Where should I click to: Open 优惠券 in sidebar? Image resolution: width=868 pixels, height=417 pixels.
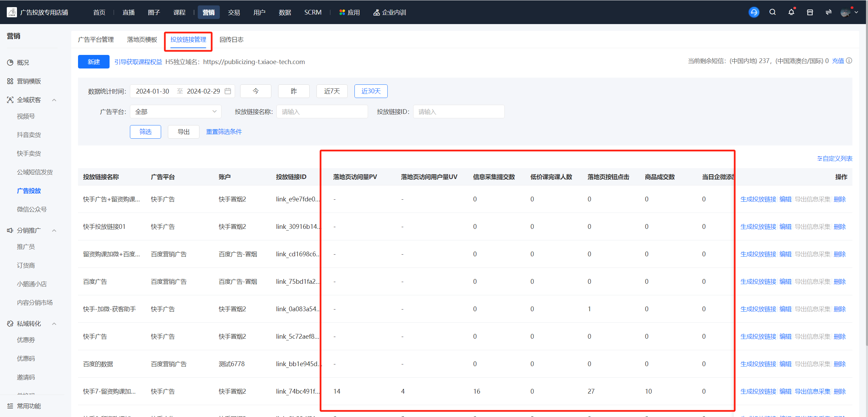[26, 340]
